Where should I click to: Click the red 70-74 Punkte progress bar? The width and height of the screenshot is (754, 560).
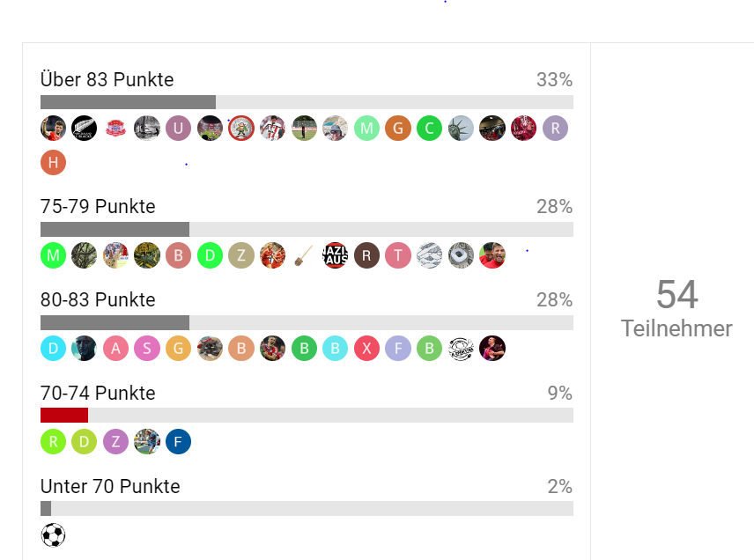tap(64, 416)
